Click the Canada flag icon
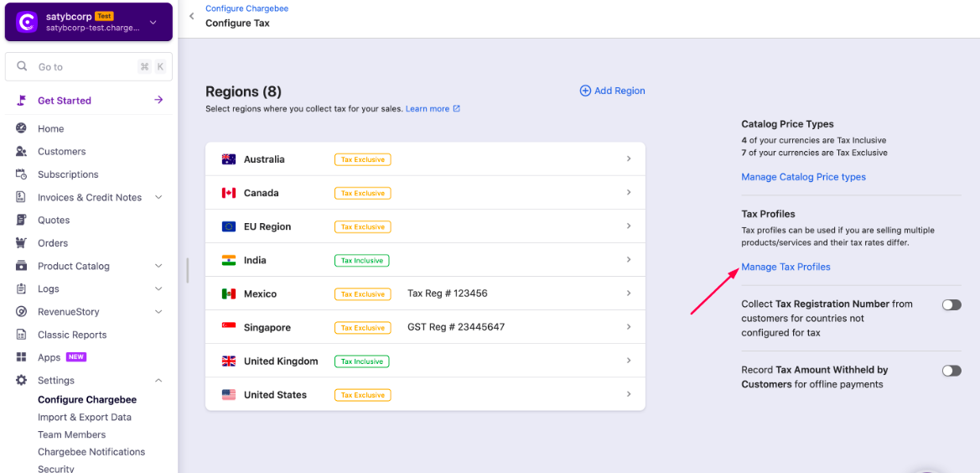The height and width of the screenshot is (473, 980). [x=229, y=193]
